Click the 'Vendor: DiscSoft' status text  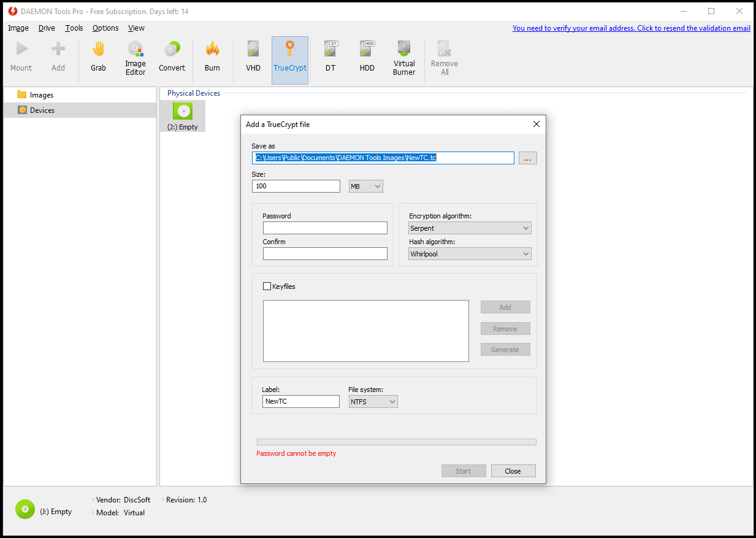(123, 500)
